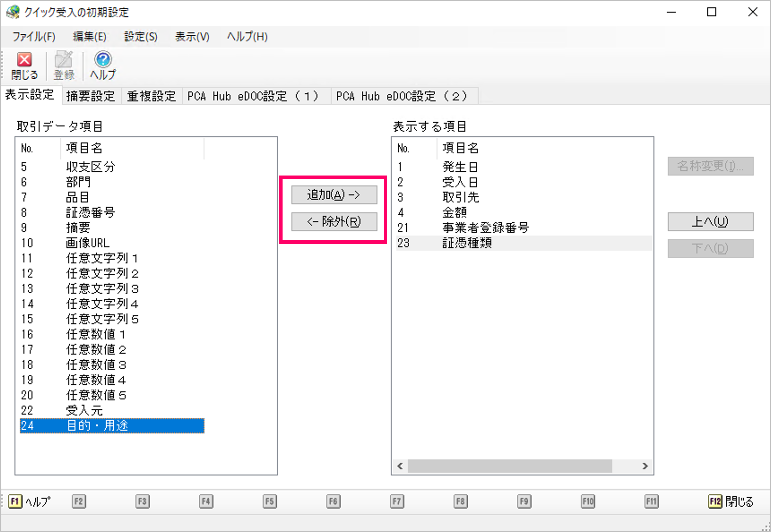771x532 pixels.
Task: Select 画像URL in the 取引データ項目 list
Action: pos(87,243)
